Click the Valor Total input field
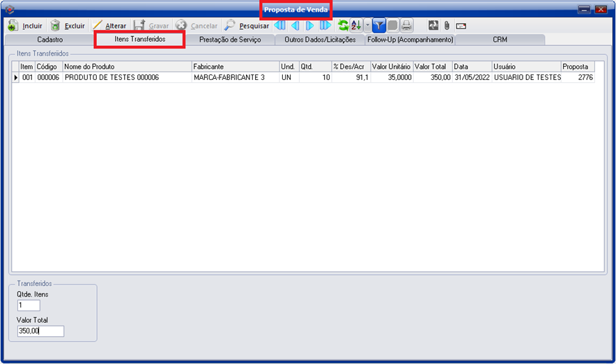Image resolution: width=616 pixels, height=364 pixels. pyautogui.click(x=40, y=331)
